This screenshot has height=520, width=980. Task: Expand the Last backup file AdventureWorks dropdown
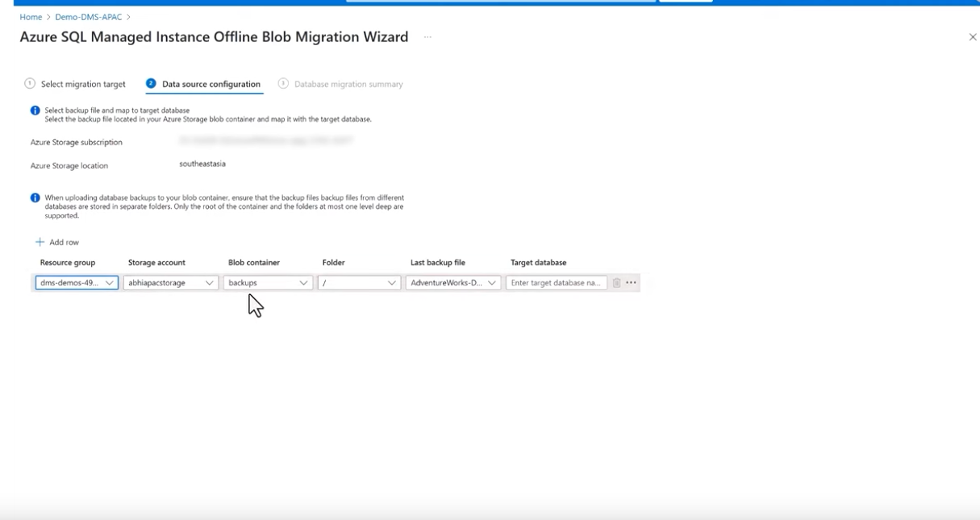453,283
